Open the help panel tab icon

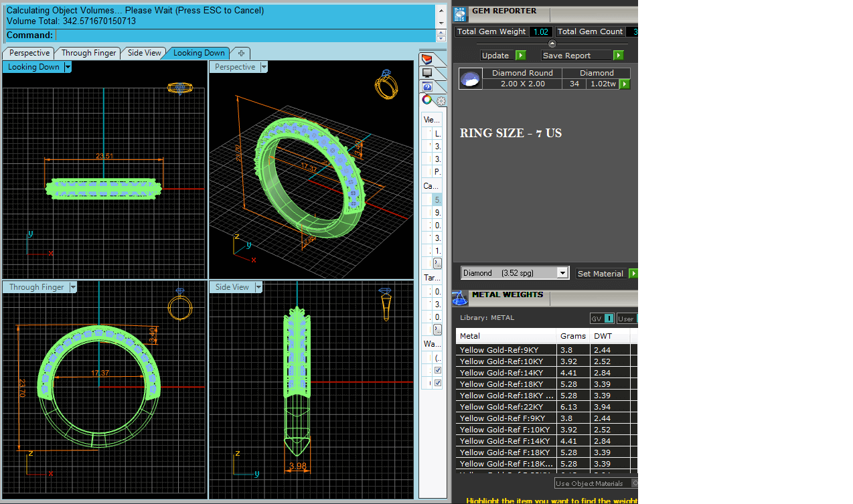click(427, 86)
